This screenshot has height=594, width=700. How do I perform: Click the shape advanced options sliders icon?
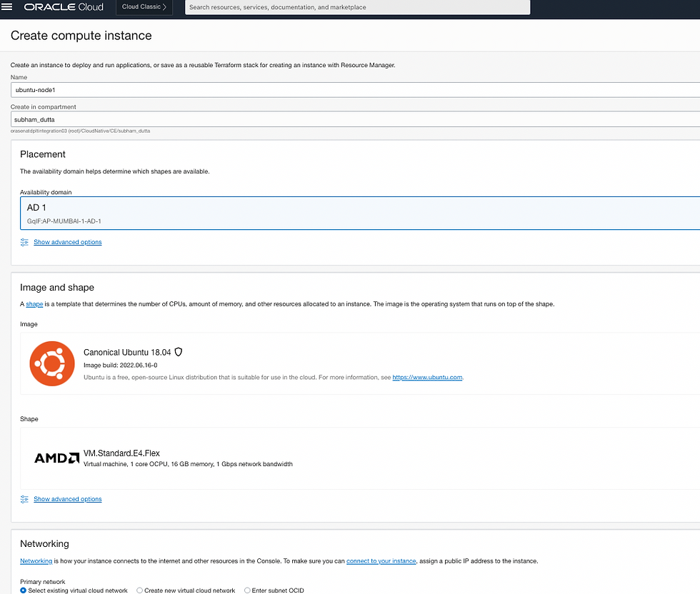(x=24, y=499)
